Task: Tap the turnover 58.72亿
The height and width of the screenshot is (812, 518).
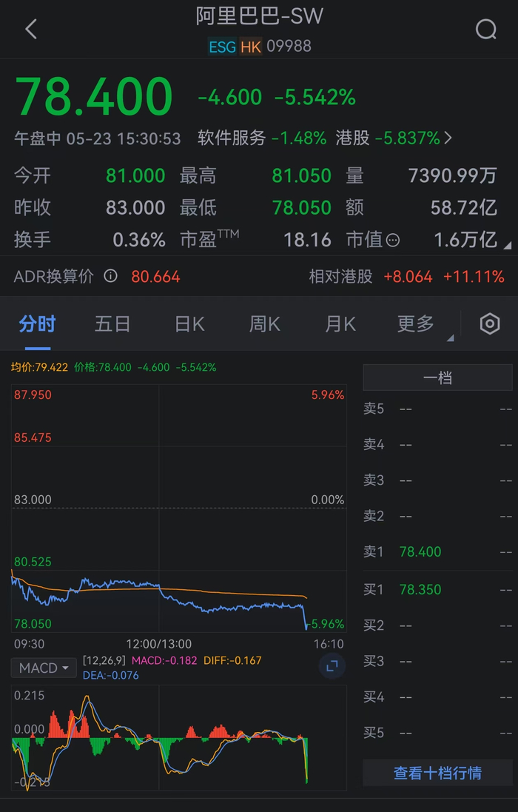Action: point(464,208)
